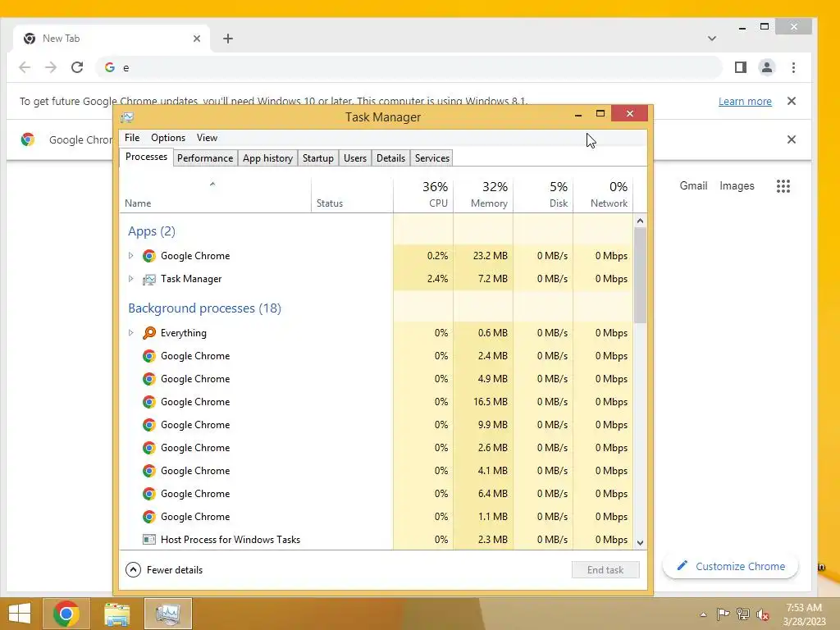Click the Status column header
Image resolution: width=840 pixels, height=630 pixels.
pos(352,194)
